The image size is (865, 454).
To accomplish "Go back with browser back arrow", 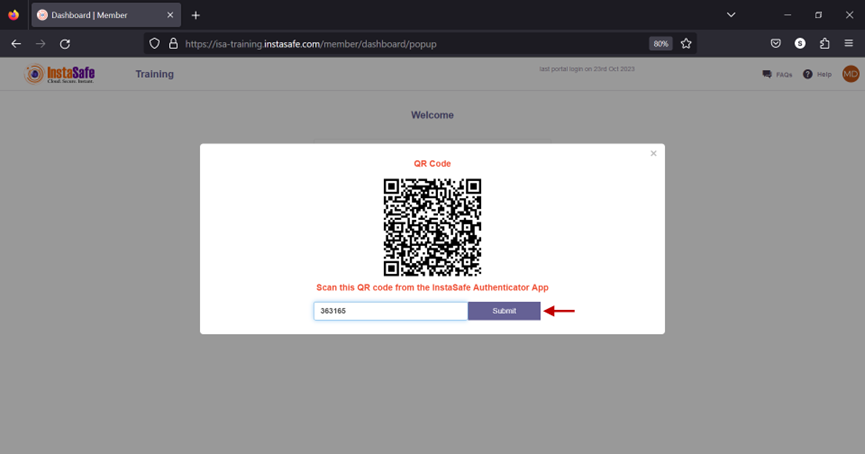I will click(x=16, y=44).
